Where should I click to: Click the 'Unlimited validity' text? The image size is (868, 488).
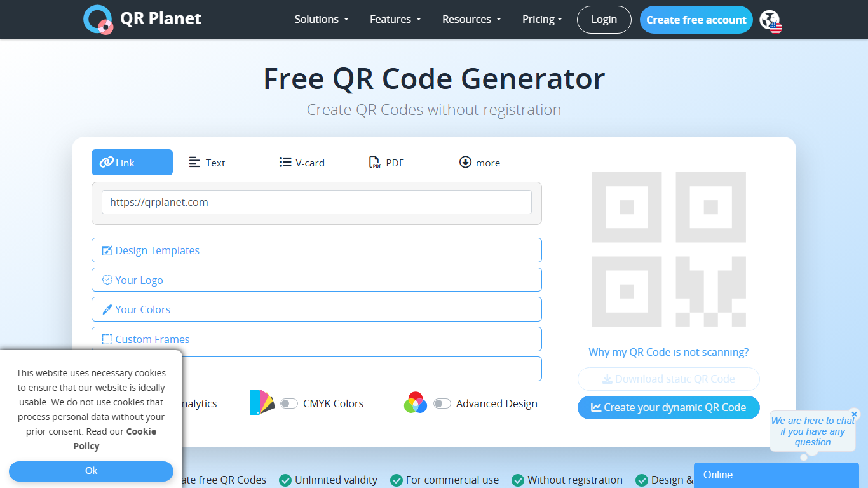(x=336, y=480)
